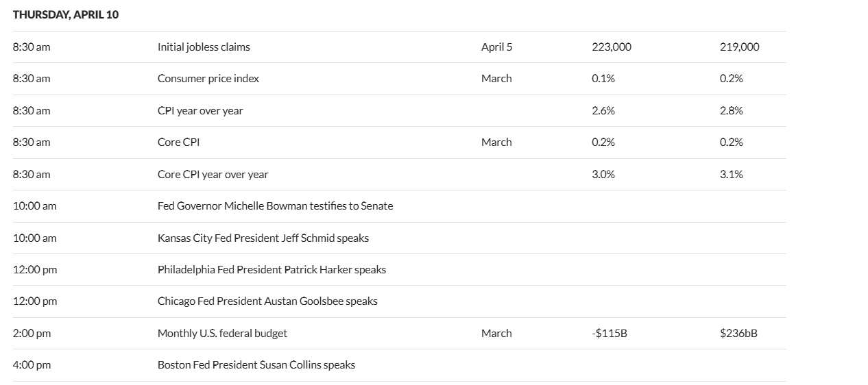Open Philadelphia Fed President Patrick Harker event
Image resolution: width=868 pixels, height=385 pixels.
click(x=272, y=270)
